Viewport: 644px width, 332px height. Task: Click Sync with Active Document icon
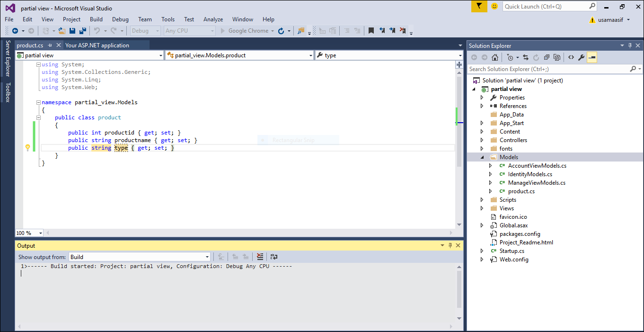click(526, 57)
